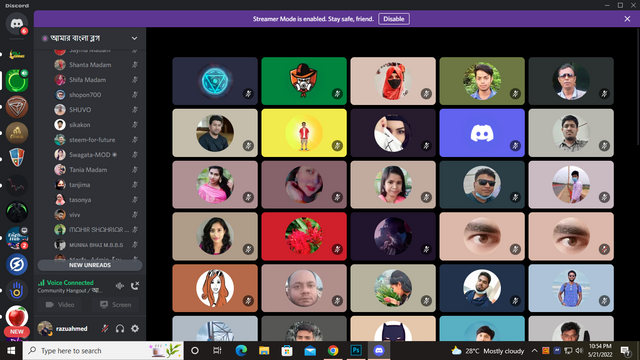Toggle microphone mute in razuahmed user panel

tap(105, 328)
